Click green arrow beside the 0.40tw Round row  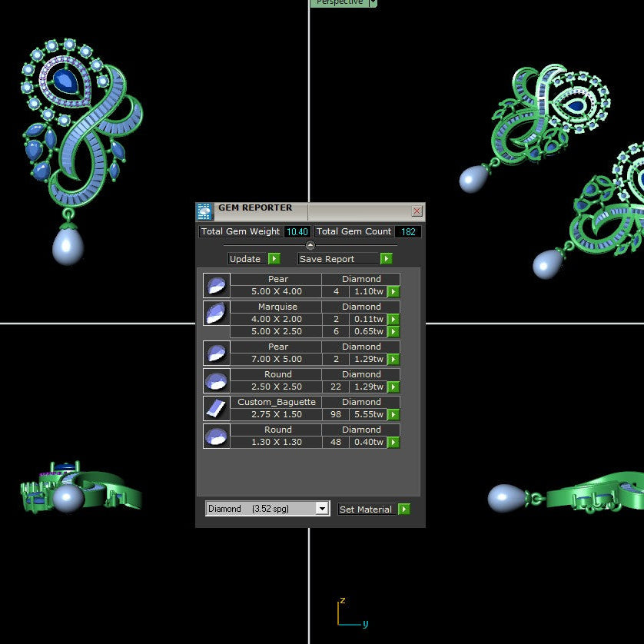(x=393, y=442)
